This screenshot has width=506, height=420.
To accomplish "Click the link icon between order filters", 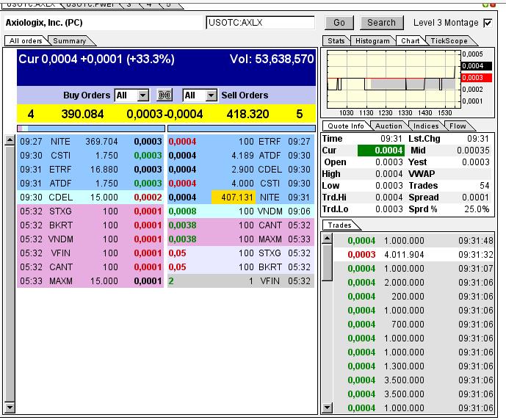I will [x=165, y=95].
